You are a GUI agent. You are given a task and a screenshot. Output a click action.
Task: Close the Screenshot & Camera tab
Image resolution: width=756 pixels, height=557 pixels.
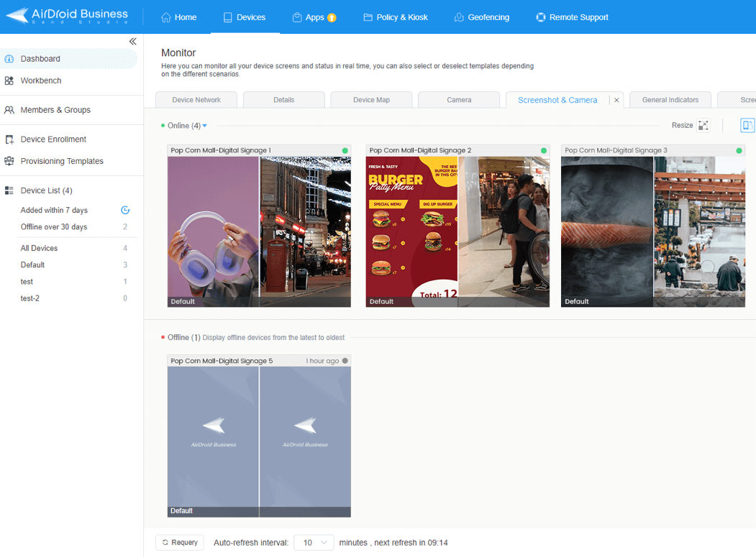pyautogui.click(x=616, y=100)
